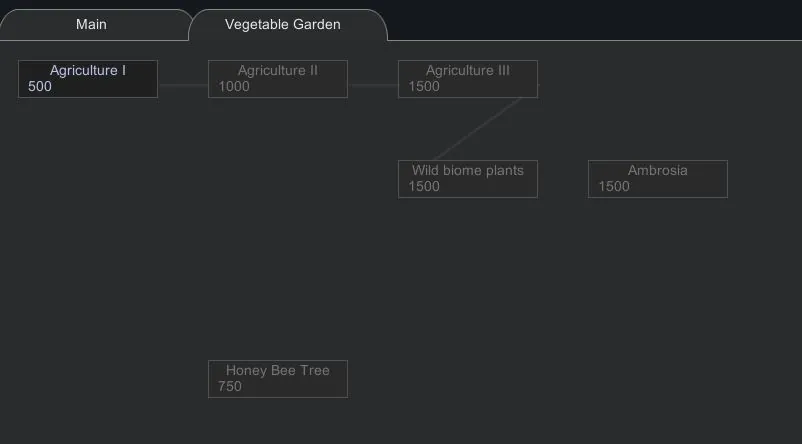Viewport: 802px width, 444px height.
Task: Click the connector between Agriculture I and II
Action: pyautogui.click(x=183, y=85)
